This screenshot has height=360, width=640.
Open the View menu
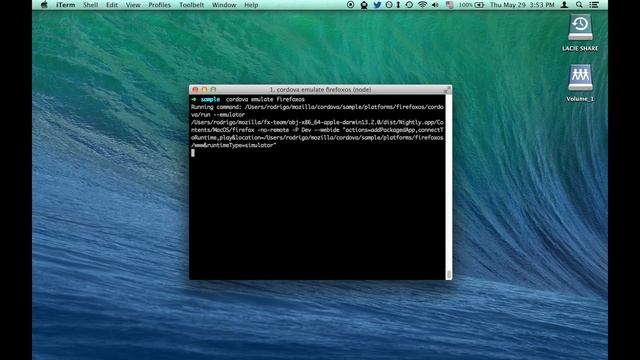(x=133, y=5)
